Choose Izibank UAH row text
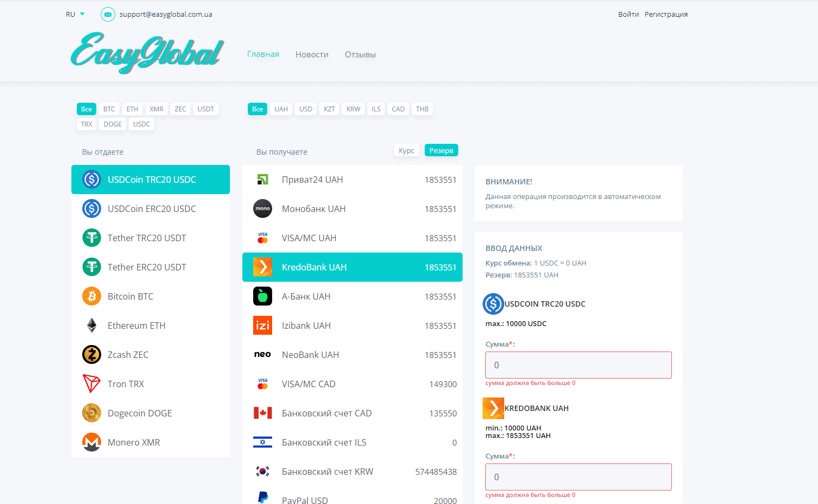This screenshot has width=818, height=504. pyautogui.click(x=306, y=326)
